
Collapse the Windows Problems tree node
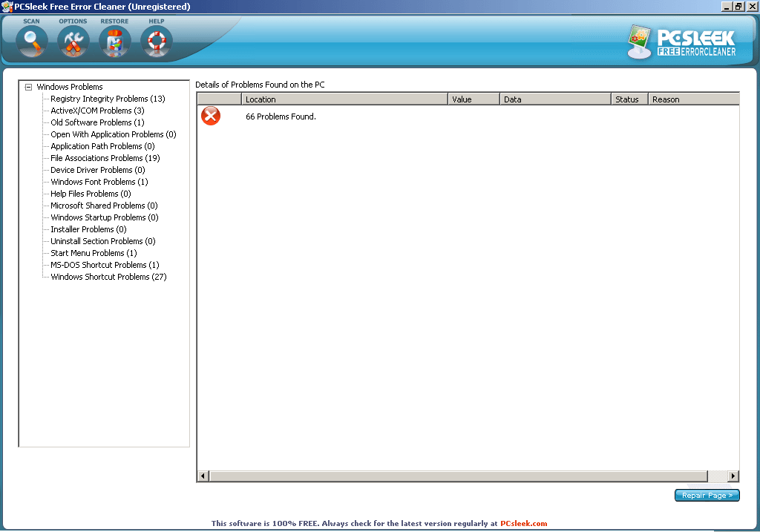click(28, 88)
